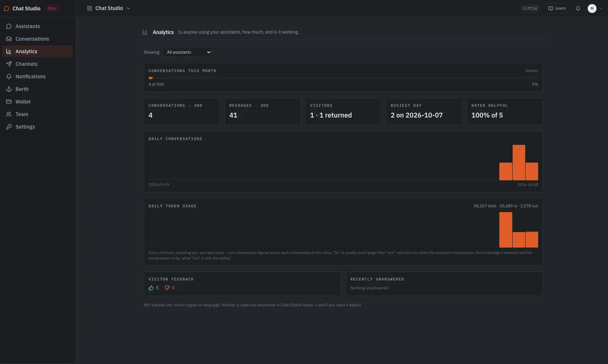This screenshot has width=608, height=364.
Task: Click the Settings wrench icon
Action: tap(9, 127)
